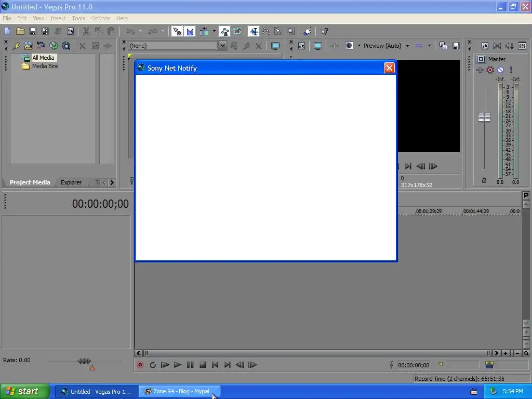Click Extract Audio from CD icon
Image resolution: width=532 pixels, height=399 pixels.
[x=54, y=46]
